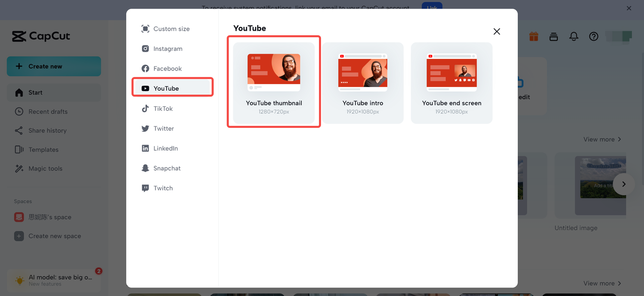This screenshot has height=296, width=644.
Task: Click upper View more link
Action: tap(602, 139)
